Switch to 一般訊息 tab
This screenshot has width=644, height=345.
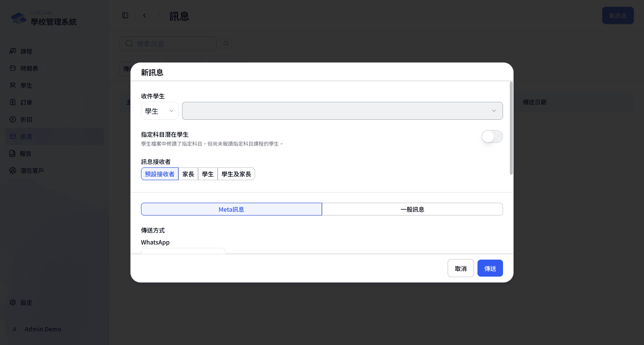click(x=412, y=209)
